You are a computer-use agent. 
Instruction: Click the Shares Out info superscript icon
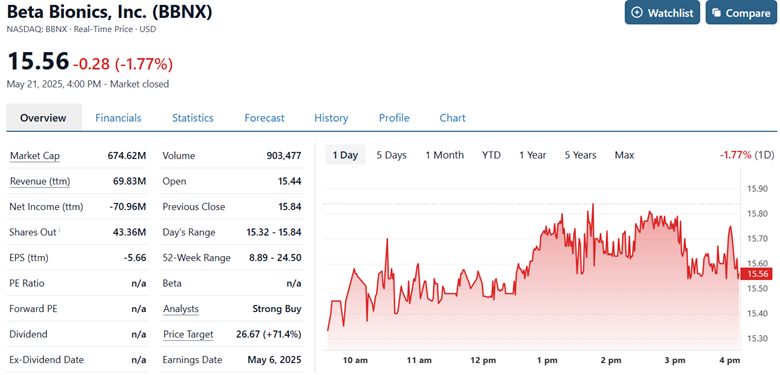coord(60,229)
